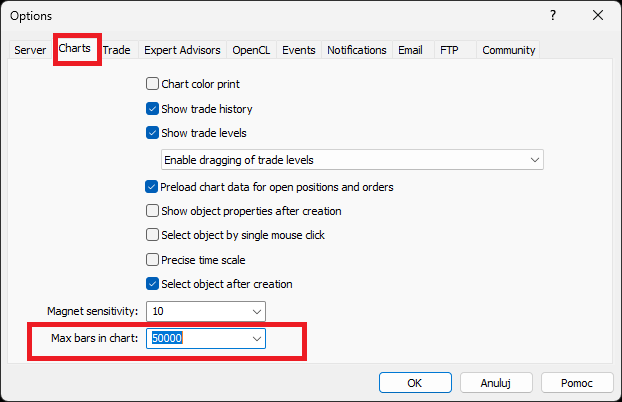Close the Options dialog window
Screen dimensions: 622x402
598,16
